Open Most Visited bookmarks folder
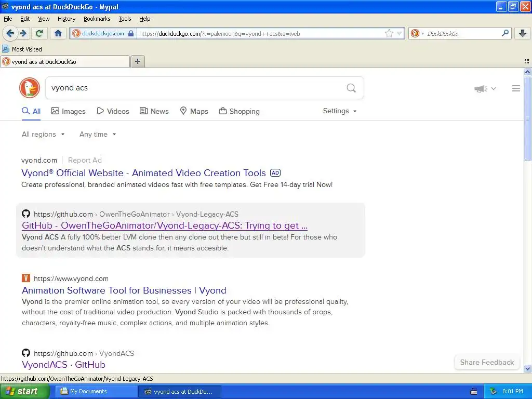The image size is (532, 399). (x=22, y=49)
